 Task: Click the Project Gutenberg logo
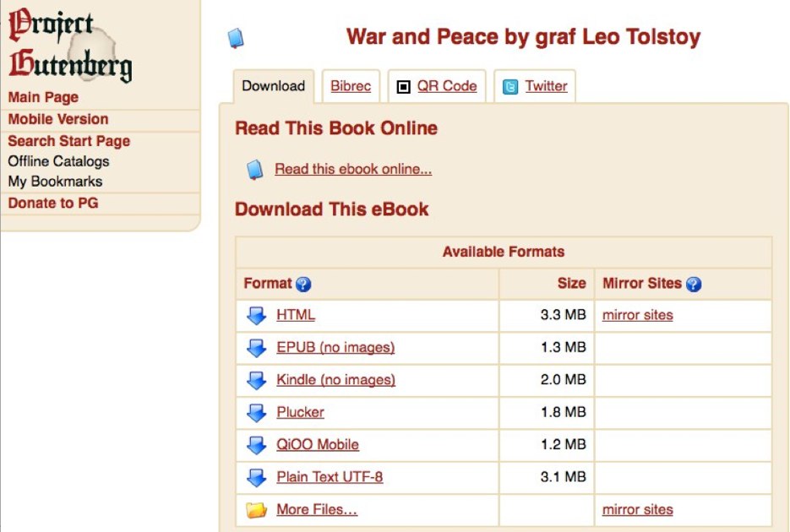click(x=70, y=45)
